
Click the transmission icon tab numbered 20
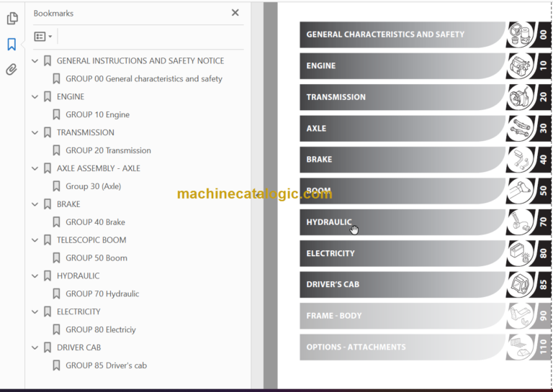pyautogui.click(x=529, y=97)
